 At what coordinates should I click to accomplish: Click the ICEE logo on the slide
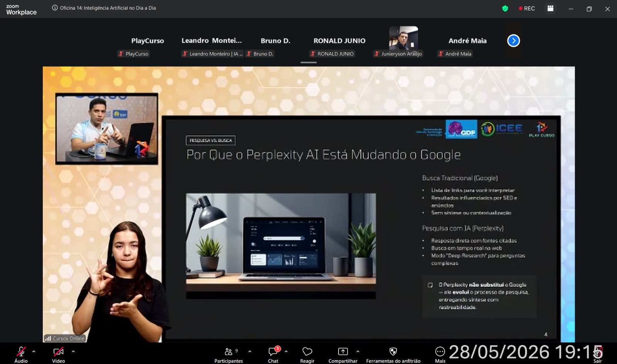point(502,129)
